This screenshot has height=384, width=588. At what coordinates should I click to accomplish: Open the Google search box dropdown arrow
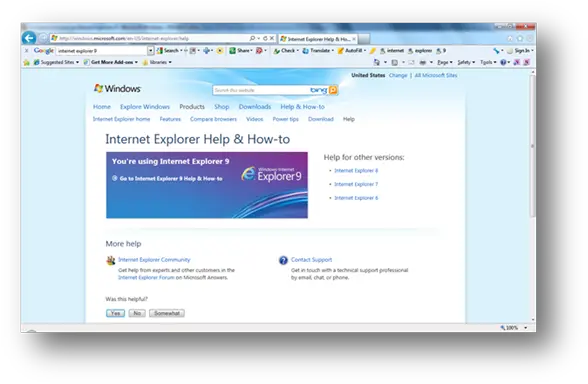(150, 51)
